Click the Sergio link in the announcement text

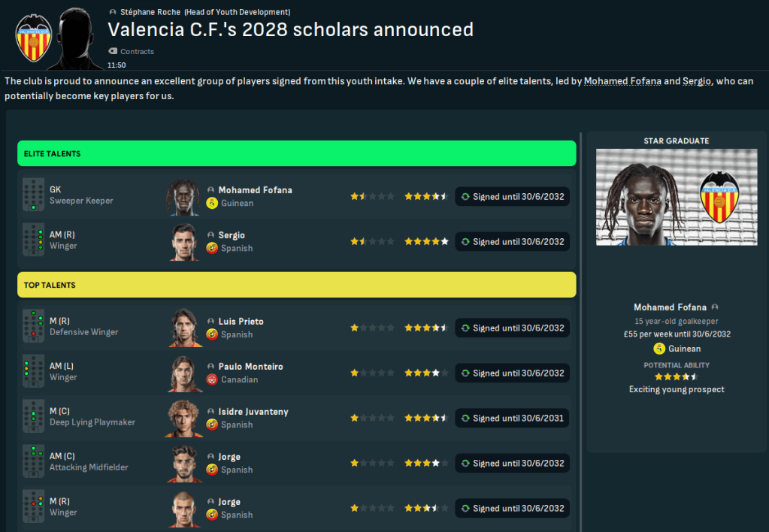[697, 81]
